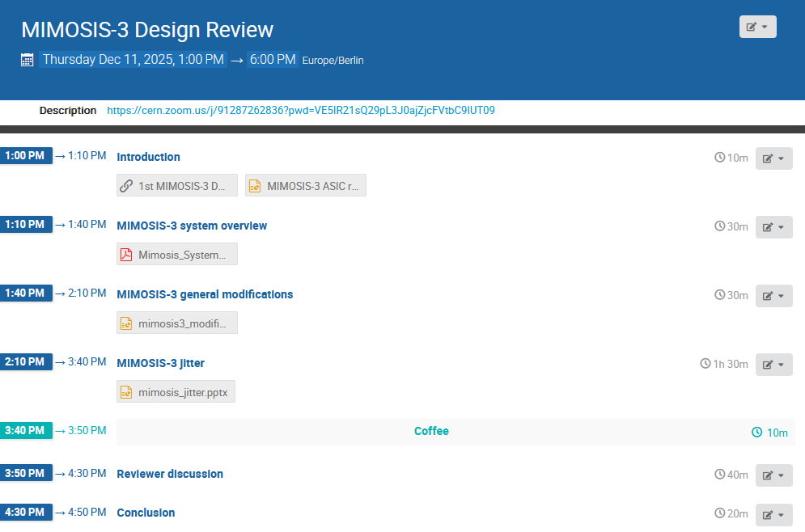Viewport: 805px width, 532px height.
Task: Click the clock icon on the Coffee break
Action: click(756, 433)
